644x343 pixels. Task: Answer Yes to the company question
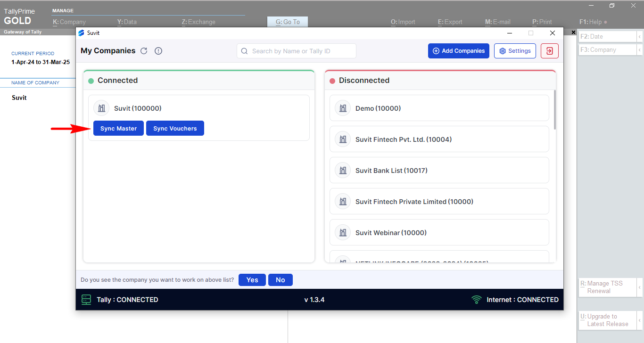pos(252,280)
